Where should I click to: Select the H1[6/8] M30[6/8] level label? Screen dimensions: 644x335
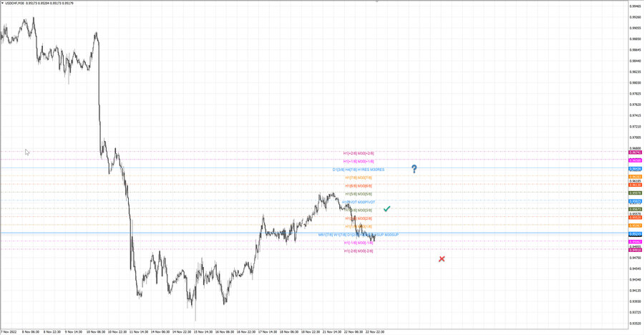358,186
